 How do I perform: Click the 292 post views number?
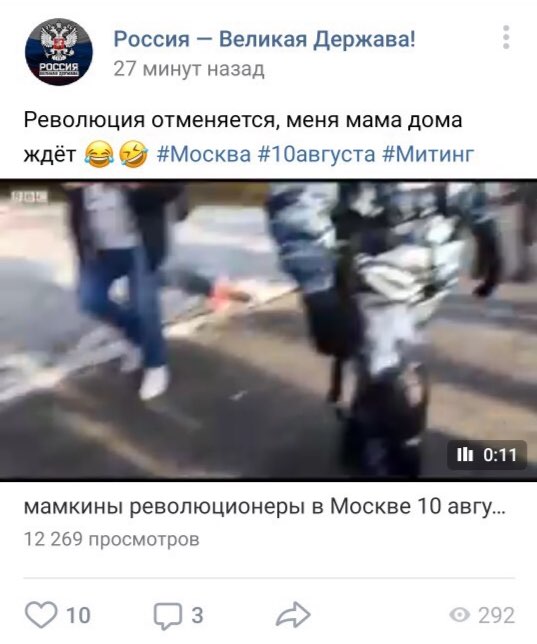496,616
